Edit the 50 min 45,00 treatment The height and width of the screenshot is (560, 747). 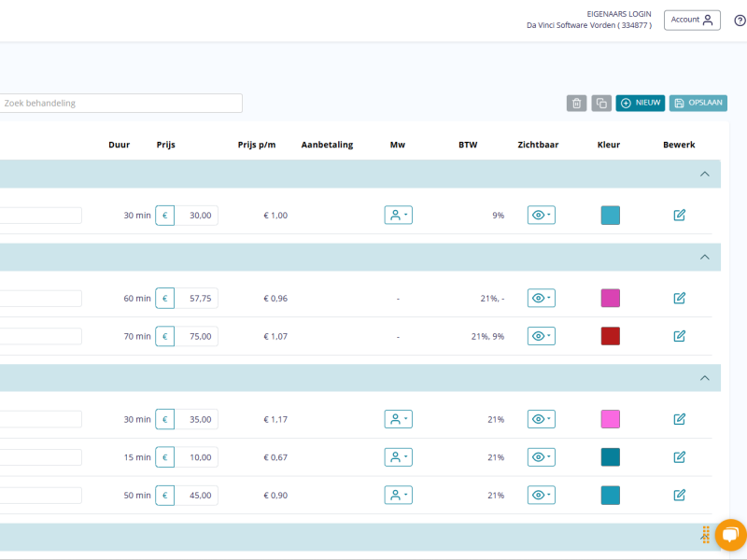pos(680,496)
